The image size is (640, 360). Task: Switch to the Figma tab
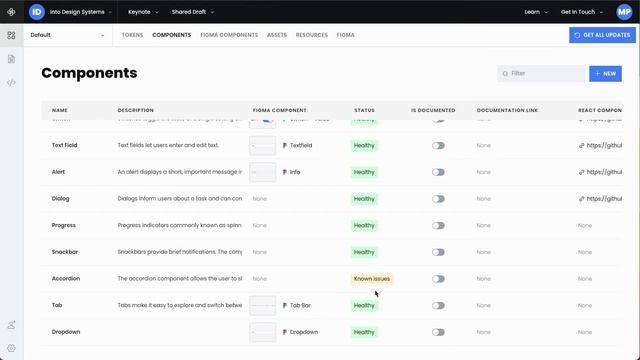[345, 35]
